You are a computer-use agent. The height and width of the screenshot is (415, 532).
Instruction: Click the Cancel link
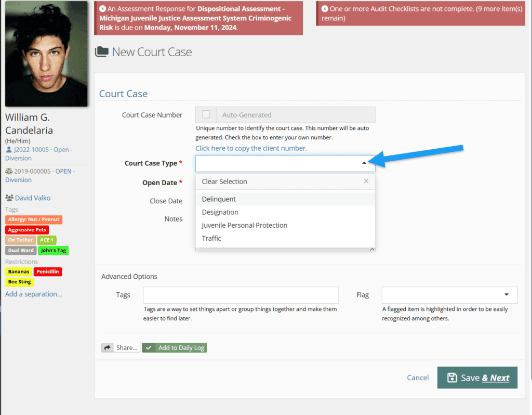coord(418,378)
